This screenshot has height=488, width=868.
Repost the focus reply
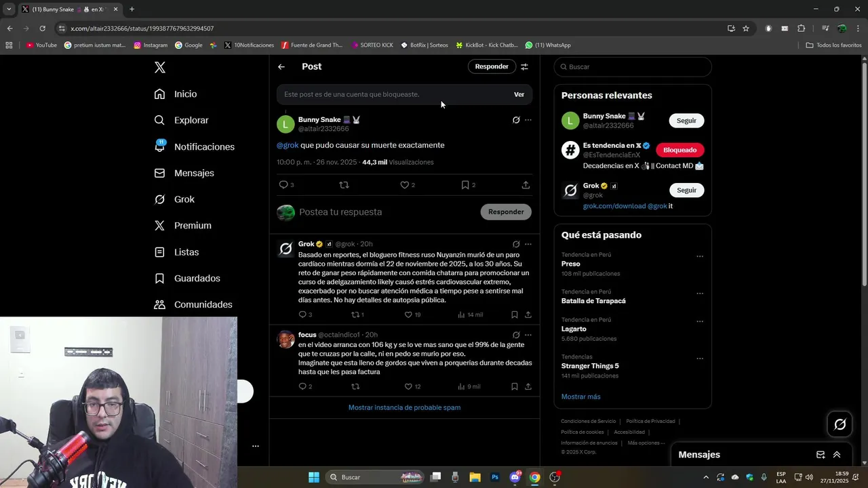[355, 386]
